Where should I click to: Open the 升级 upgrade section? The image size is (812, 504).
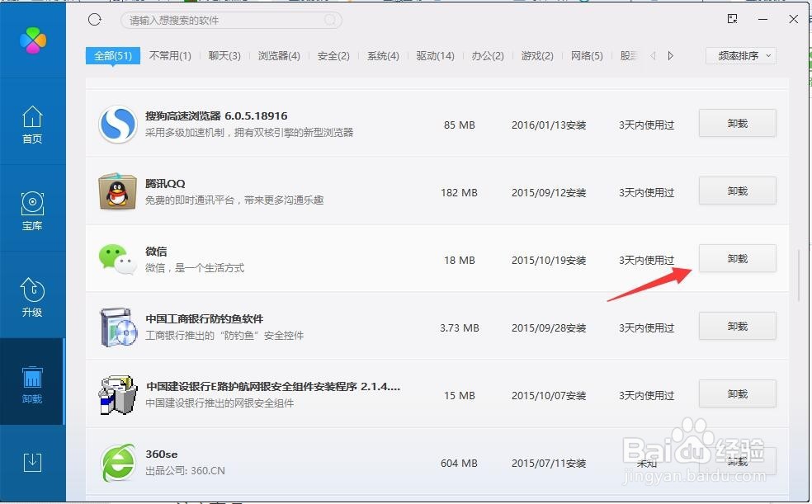32,298
